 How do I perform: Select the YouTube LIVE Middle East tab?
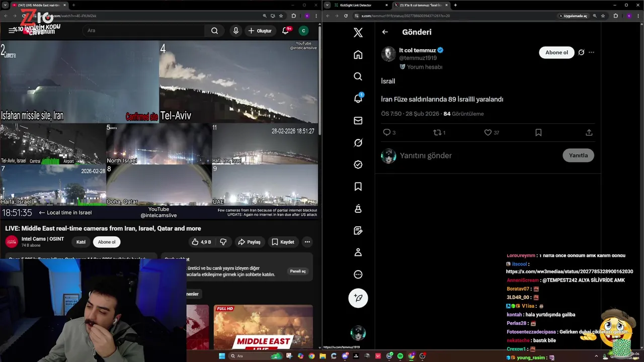pyautogui.click(x=39, y=5)
